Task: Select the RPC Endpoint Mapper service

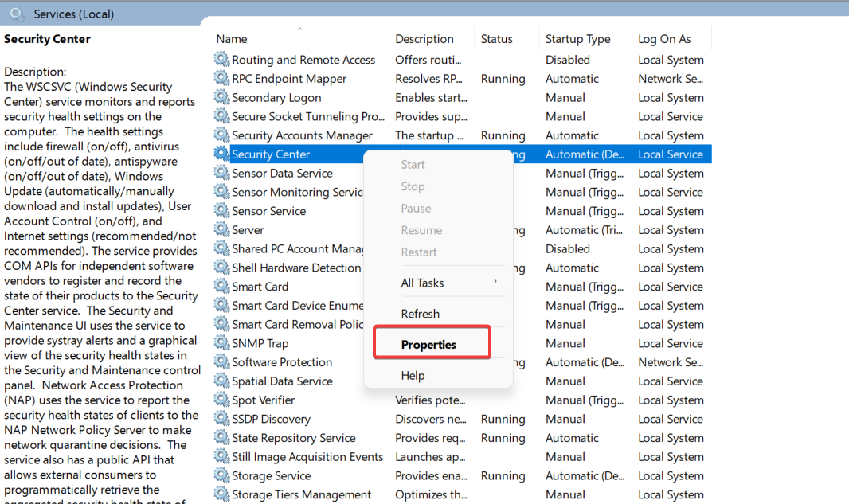Action: click(289, 79)
